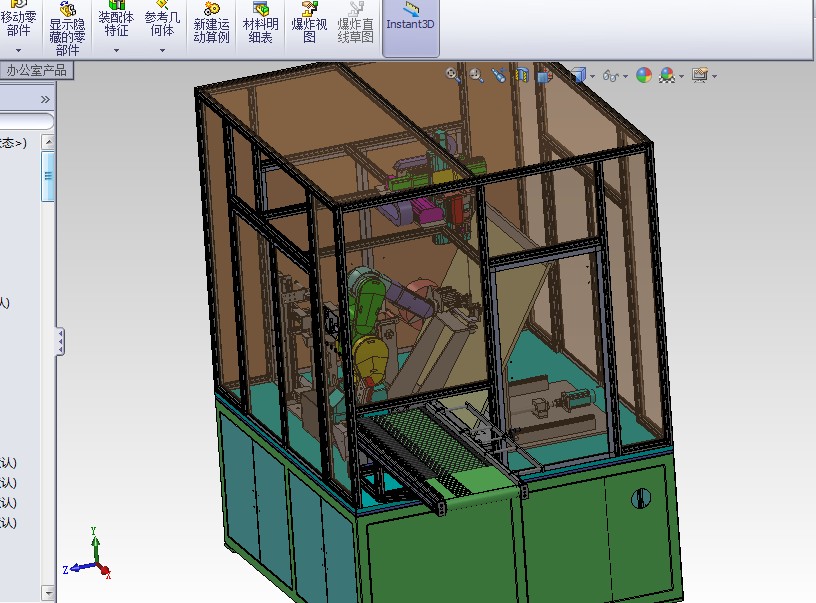Click the Zoom to Fit icon

pos(453,75)
